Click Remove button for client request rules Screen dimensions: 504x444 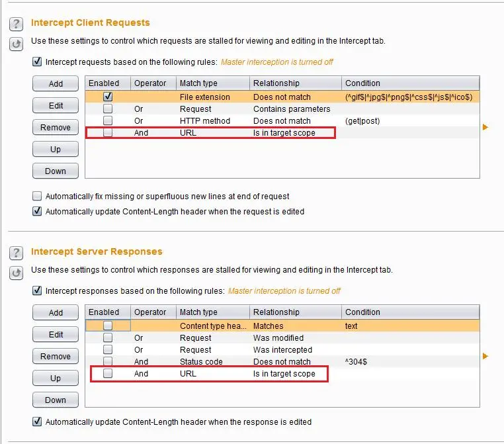point(56,127)
